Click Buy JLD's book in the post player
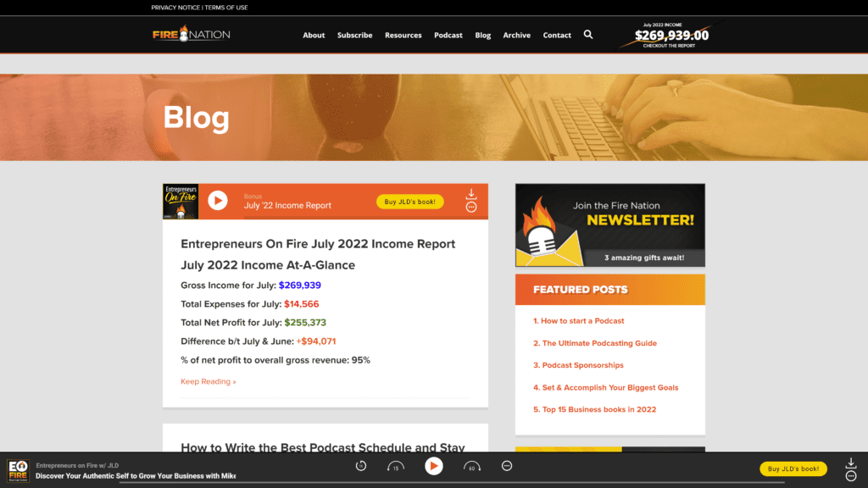The height and width of the screenshot is (488, 868). coord(409,202)
